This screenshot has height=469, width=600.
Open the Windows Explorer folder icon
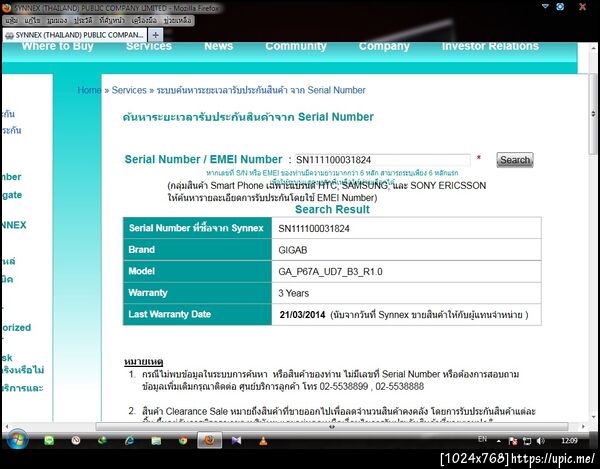pos(156,441)
